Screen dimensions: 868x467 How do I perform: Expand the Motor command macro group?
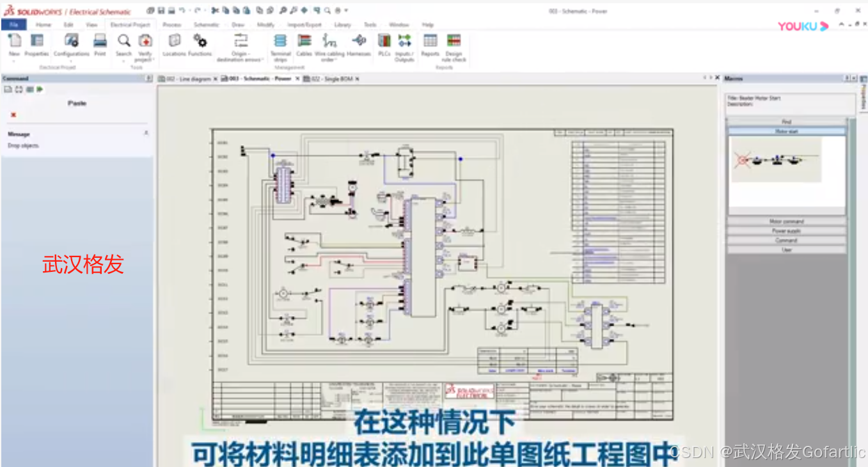(x=786, y=221)
